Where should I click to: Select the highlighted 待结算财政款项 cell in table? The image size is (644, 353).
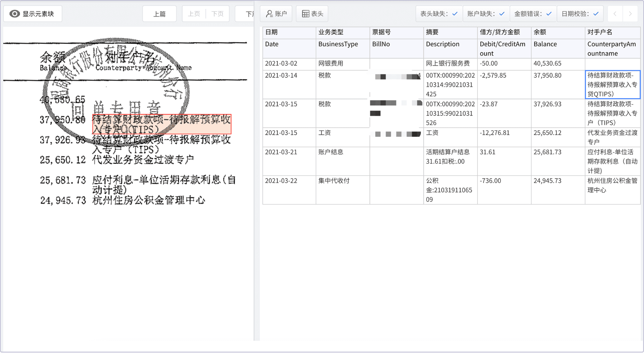pyautogui.click(x=612, y=85)
